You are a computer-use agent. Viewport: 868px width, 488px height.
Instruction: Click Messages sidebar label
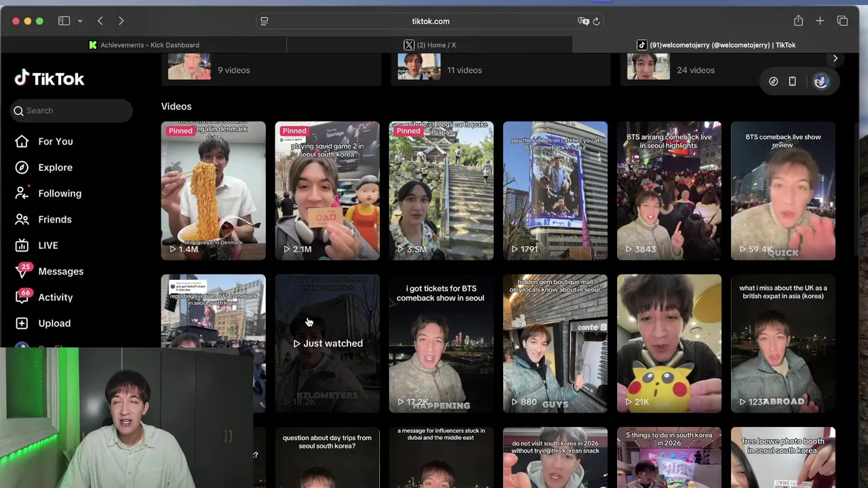pos(61,271)
